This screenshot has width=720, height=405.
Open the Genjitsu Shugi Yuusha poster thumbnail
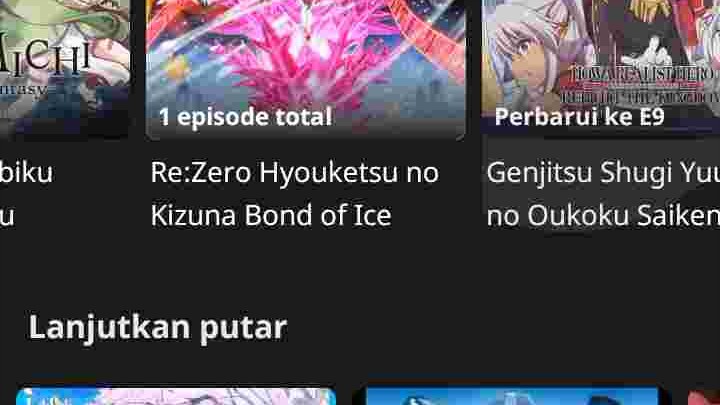point(601,67)
